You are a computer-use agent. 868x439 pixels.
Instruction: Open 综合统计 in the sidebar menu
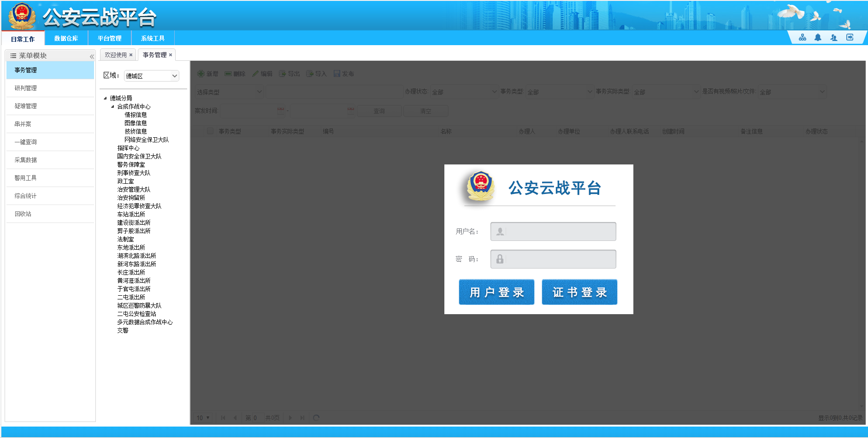[x=50, y=196]
